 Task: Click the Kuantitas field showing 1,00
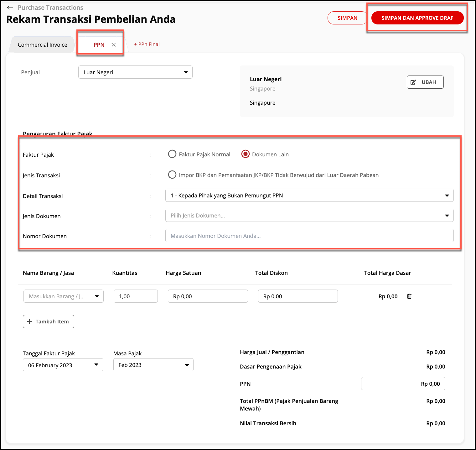pos(136,296)
